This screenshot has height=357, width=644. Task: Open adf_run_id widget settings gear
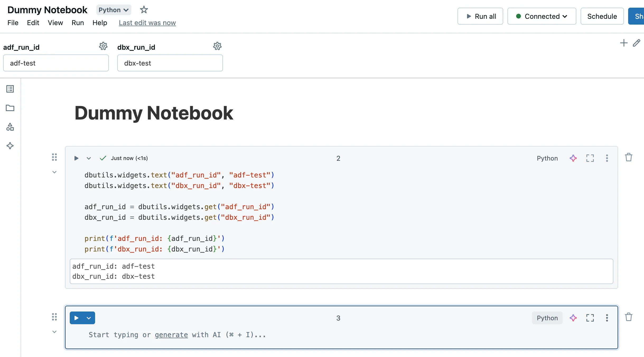(x=103, y=46)
